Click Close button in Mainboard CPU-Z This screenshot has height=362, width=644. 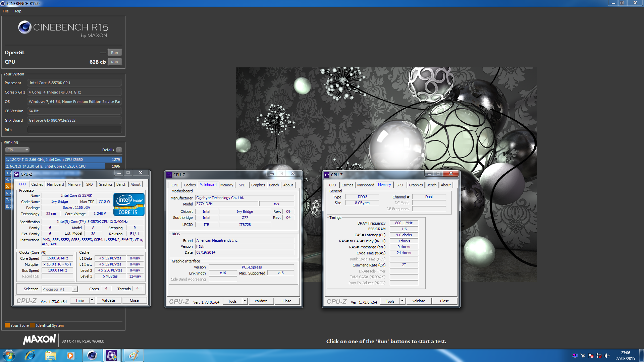[287, 301]
